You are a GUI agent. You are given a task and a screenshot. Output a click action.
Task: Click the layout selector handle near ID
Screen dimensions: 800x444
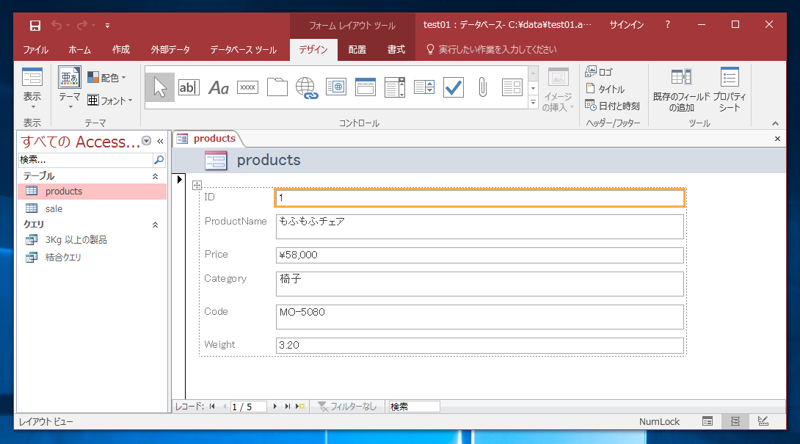pyautogui.click(x=197, y=185)
